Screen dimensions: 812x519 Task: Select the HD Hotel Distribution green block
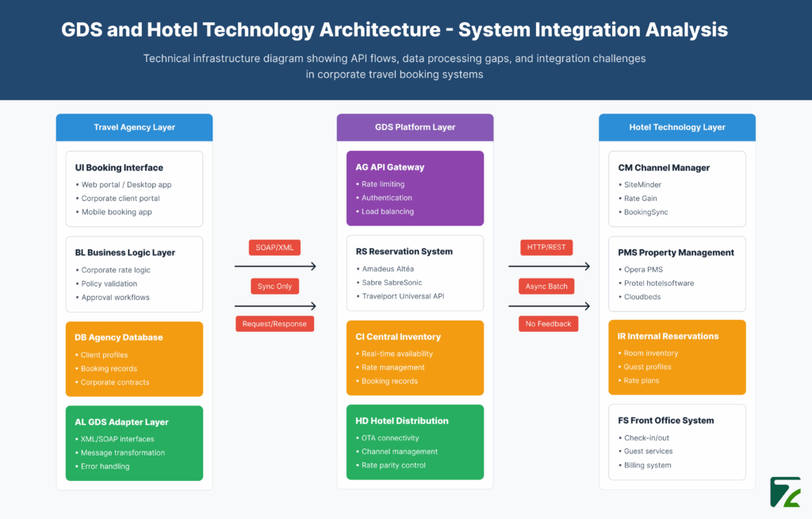[x=415, y=442]
